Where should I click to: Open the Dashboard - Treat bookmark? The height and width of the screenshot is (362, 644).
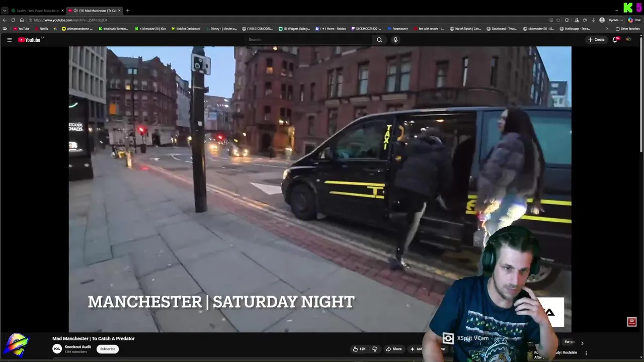[x=502, y=29]
